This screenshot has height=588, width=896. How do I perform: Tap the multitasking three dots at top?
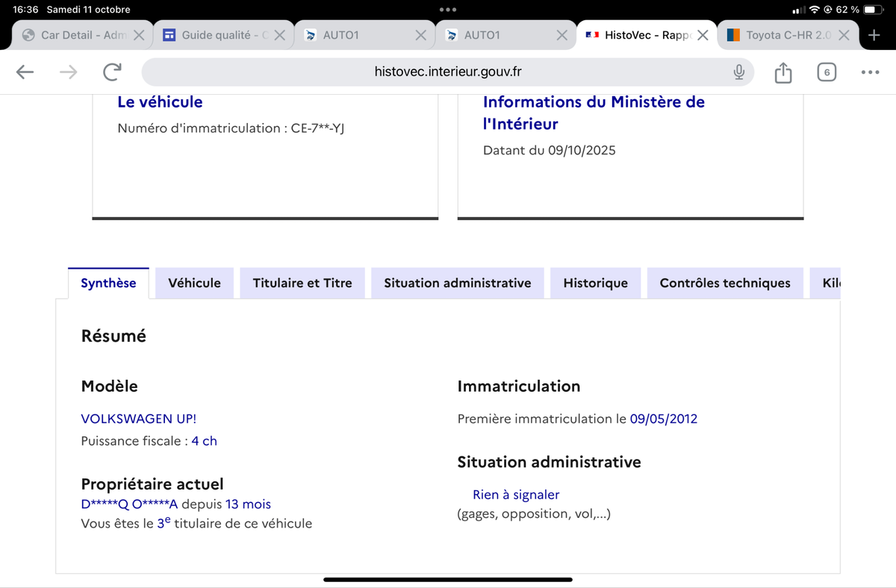point(448,10)
